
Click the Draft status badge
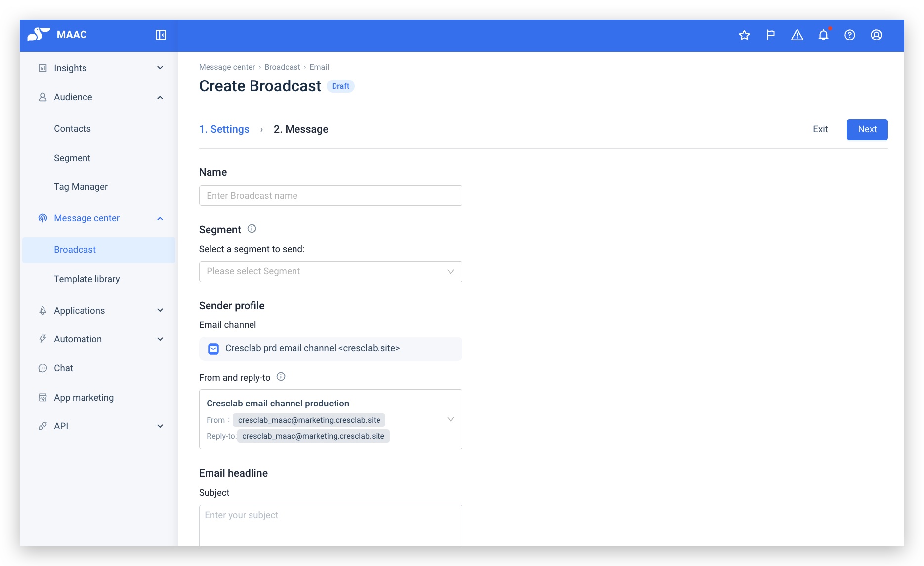pos(340,86)
